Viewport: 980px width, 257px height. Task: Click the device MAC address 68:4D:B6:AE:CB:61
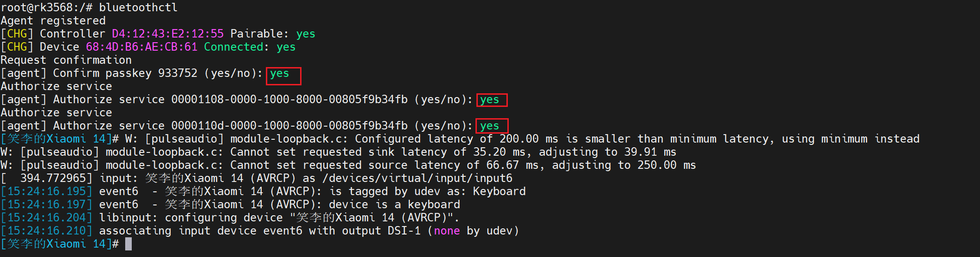click(x=141, y=47)
